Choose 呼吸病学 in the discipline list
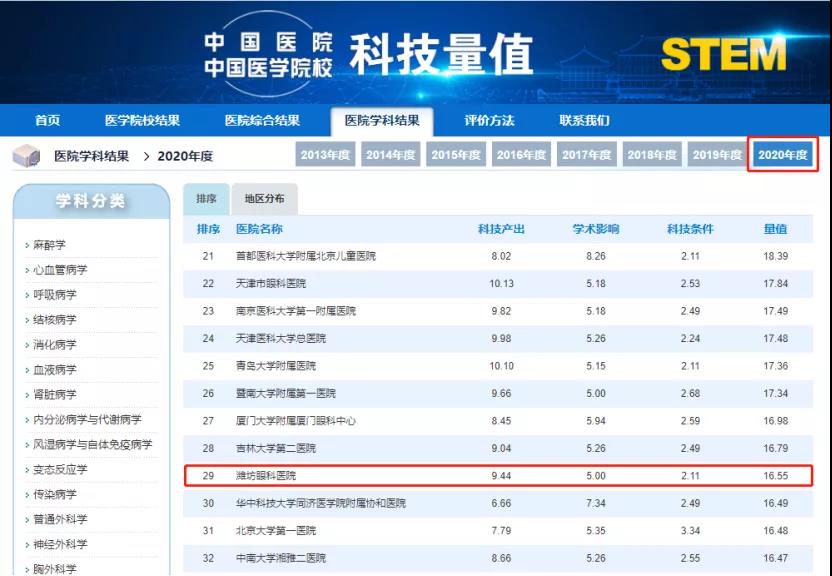832x576 pixels. (x=55, y=295)
